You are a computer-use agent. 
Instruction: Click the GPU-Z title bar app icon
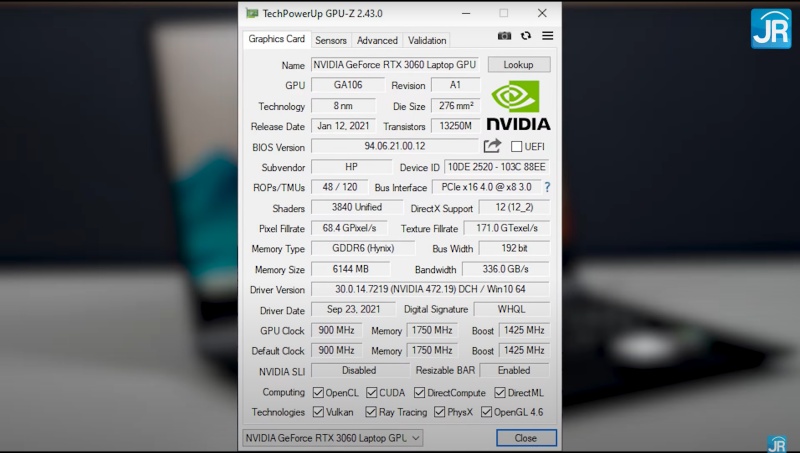pyautogui.click(x=252, y=13)
